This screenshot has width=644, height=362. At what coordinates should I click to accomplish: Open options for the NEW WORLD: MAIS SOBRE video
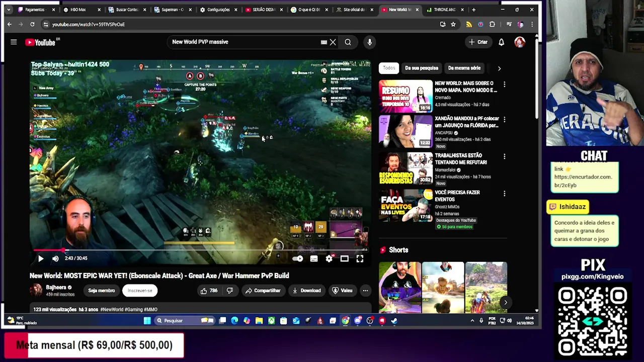coord(504,84)
